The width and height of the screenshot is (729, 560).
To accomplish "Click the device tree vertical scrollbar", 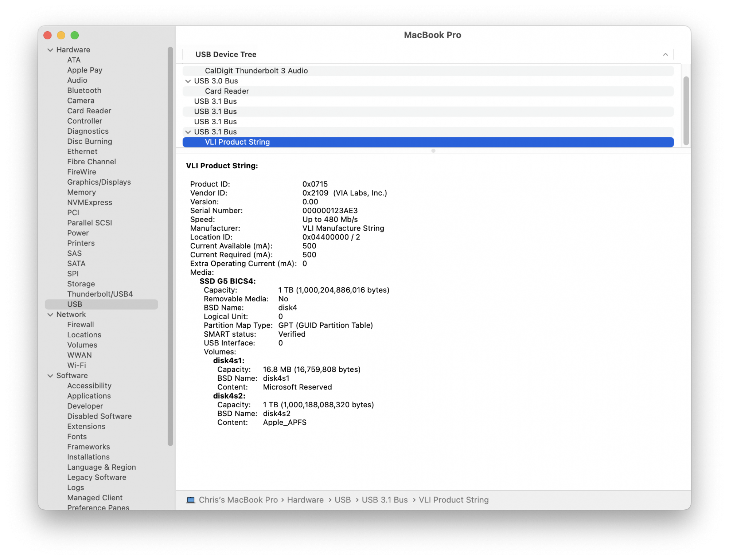I will click(686, 110).
